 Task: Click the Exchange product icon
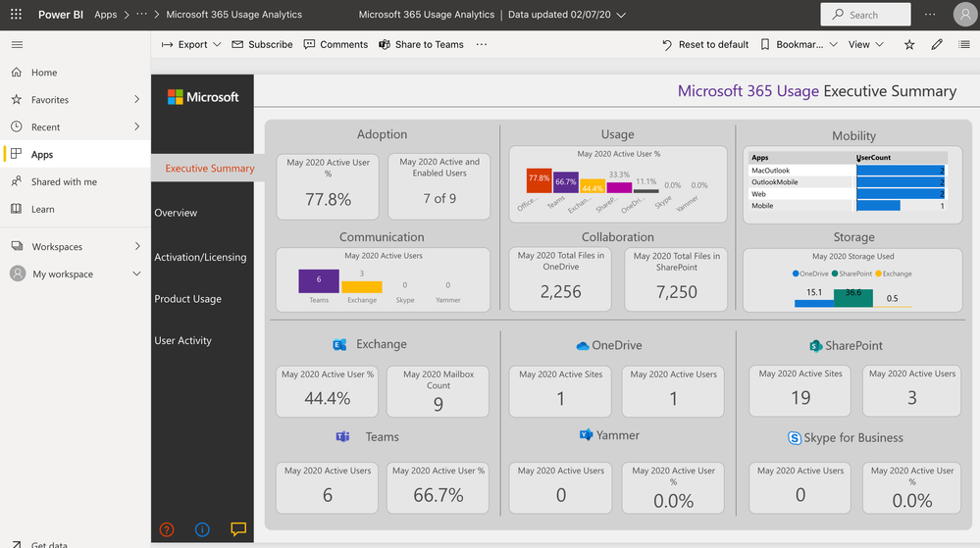pyautogui.click(x=339, y=344)
